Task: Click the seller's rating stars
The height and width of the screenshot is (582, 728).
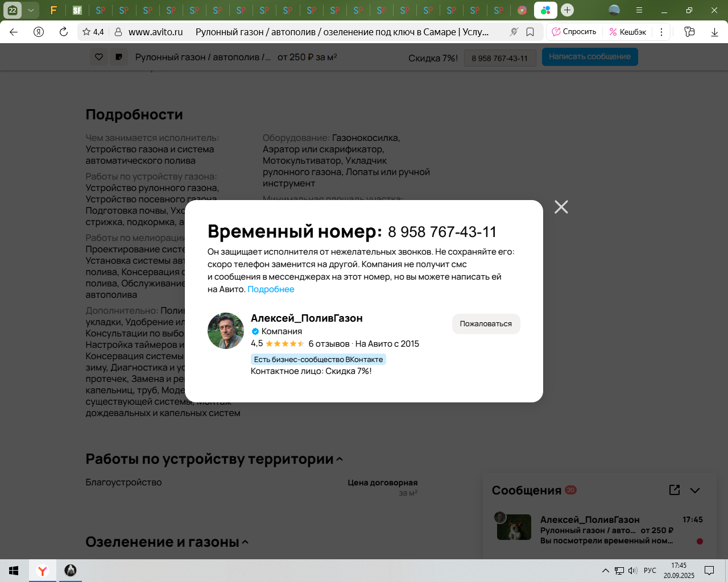Action: (x=285, y=344)
